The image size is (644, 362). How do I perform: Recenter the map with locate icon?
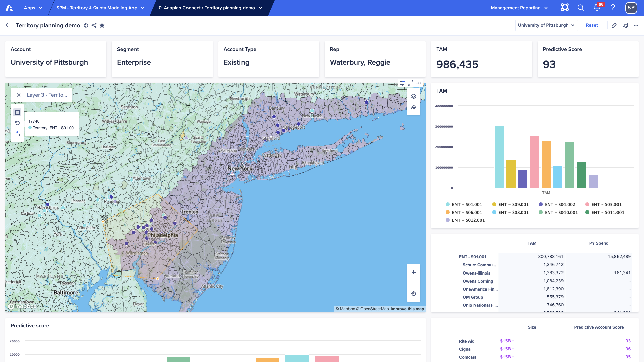click(x=413, y=294)
